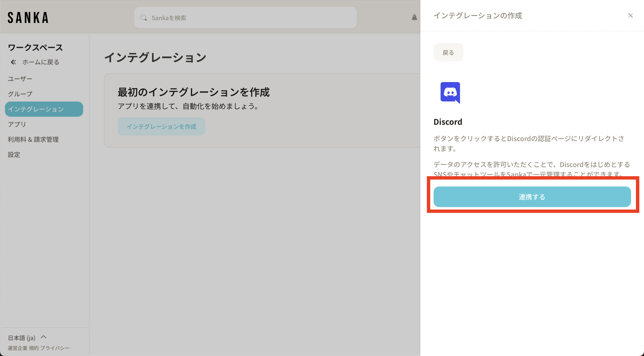
Task: Open 利用料 & 請求管理 page
Action: 33,139
